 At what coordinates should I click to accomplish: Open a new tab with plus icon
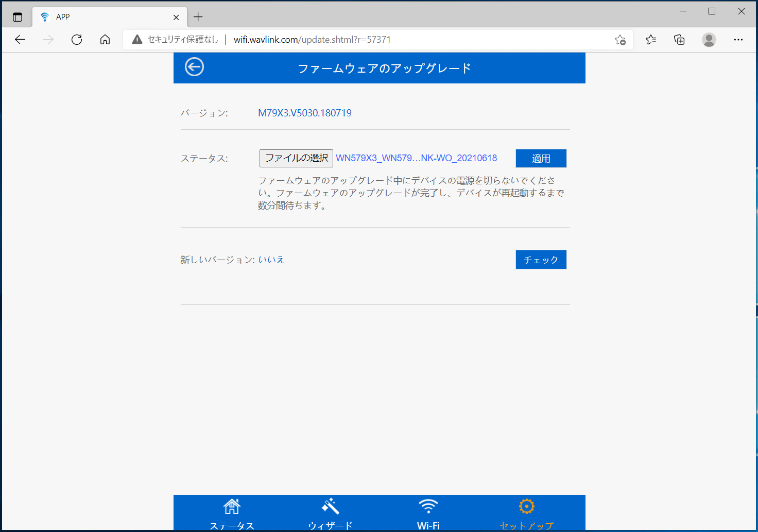pos(198,17)
